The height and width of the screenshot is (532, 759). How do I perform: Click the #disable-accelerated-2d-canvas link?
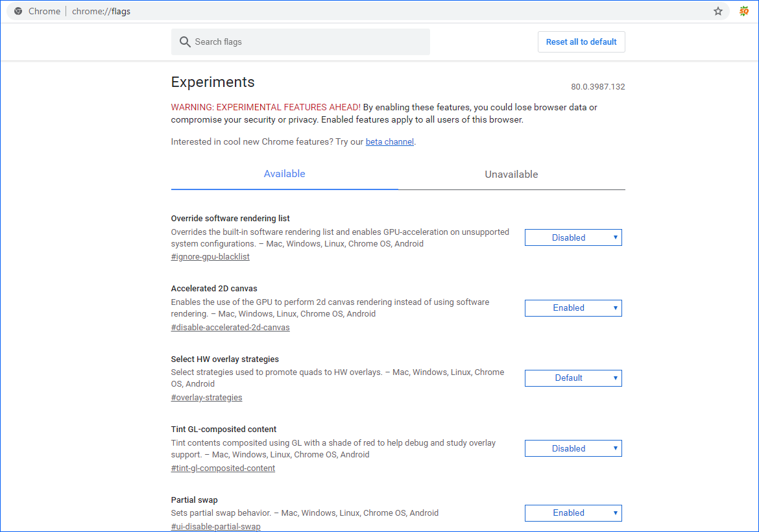[x=230, y=328]
